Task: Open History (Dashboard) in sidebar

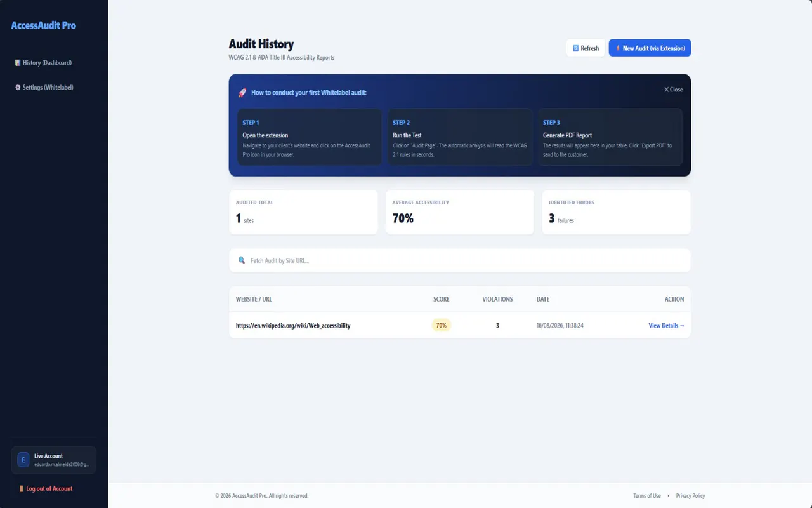Action: [43, 63]
